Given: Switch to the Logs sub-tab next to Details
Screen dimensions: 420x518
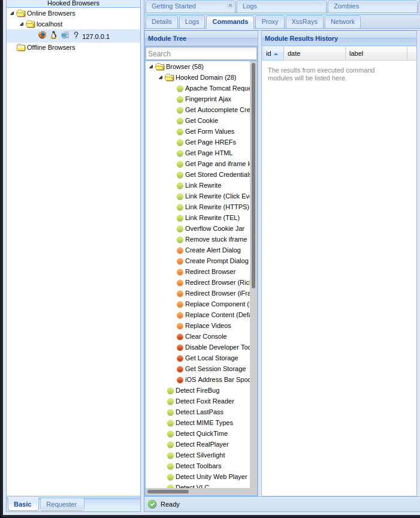Looking at the screenshot, I should coord(192,22).
